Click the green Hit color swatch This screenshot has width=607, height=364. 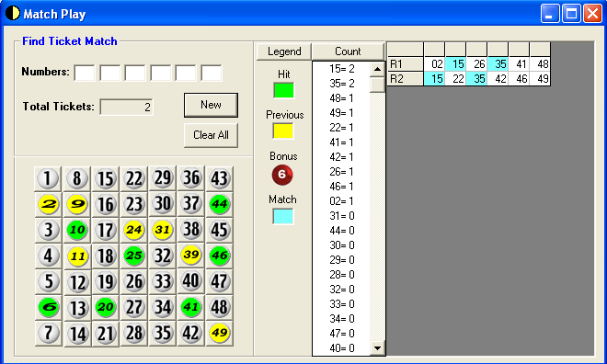pyautogui.click(x=284, y=90)
